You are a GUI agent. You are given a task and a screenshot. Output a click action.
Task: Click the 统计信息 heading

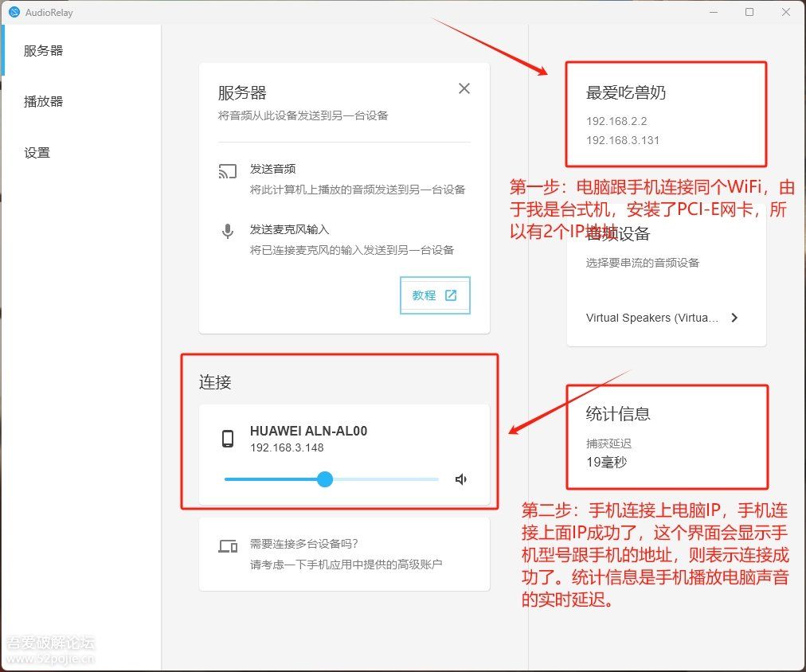click(618, 413)
